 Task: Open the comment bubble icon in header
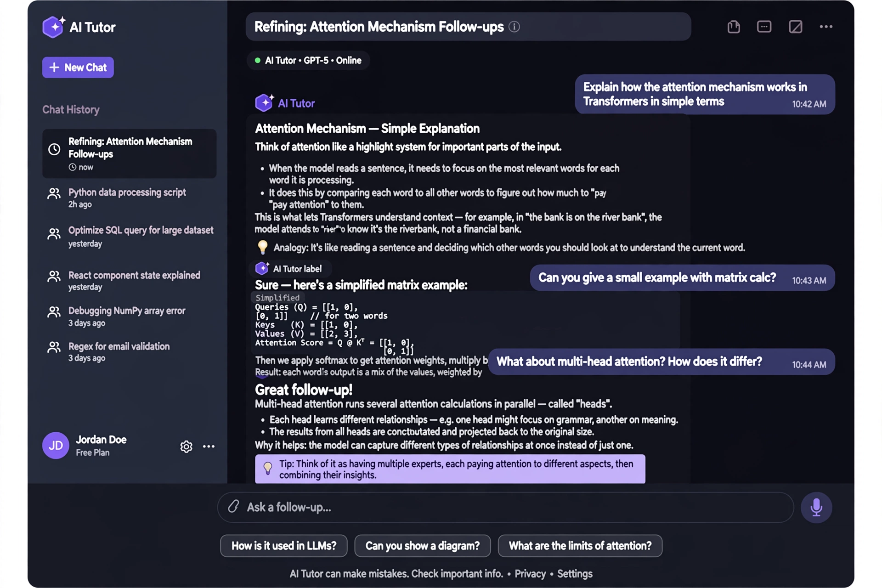tap(764, 27)
